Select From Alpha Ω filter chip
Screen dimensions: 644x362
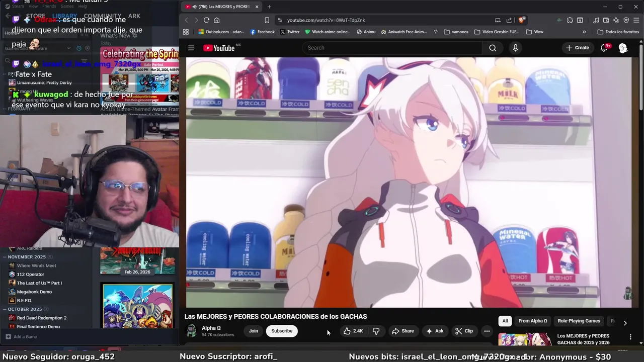click(x=533, y=321)
